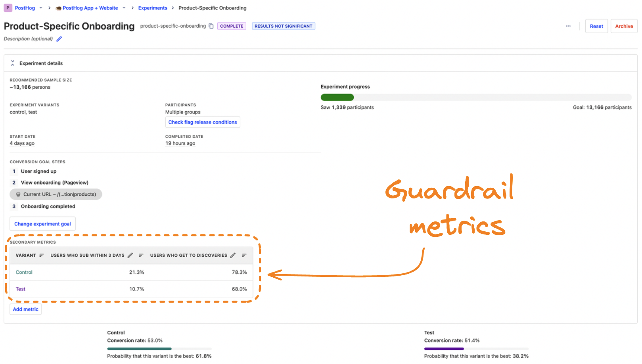Viewport: 642px width, 364px height.
Task: Click the 'Current URL' filter chip
Action: coord(56,194)
